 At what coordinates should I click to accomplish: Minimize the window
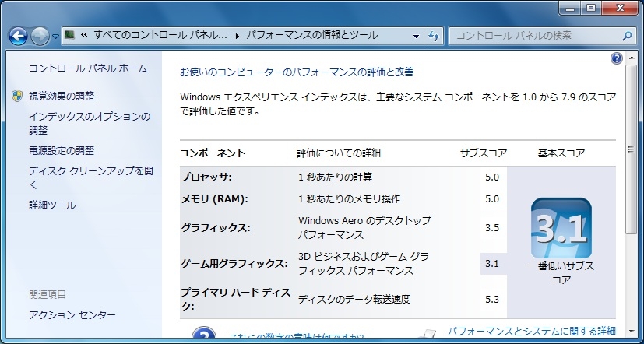click(x=571, y=8)
